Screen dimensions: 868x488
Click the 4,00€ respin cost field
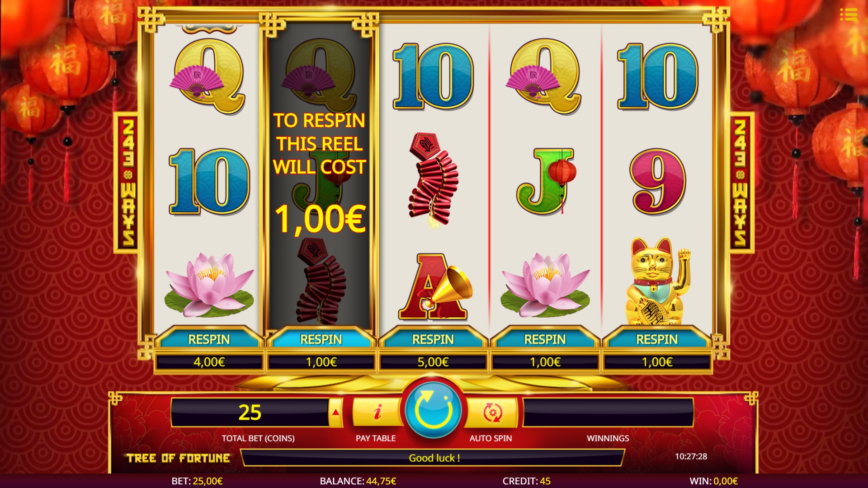pos(209,362)
